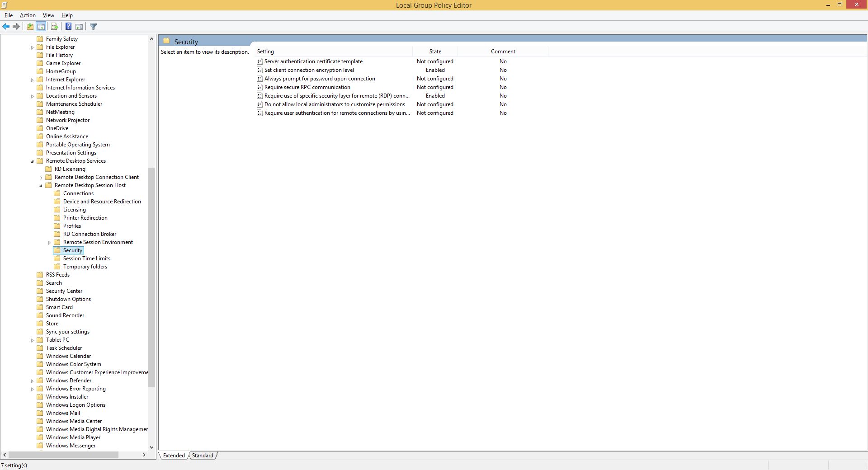Click the tree scroll down arrow
Viewport: 868px width, 470px height.
tap(151, 447)
